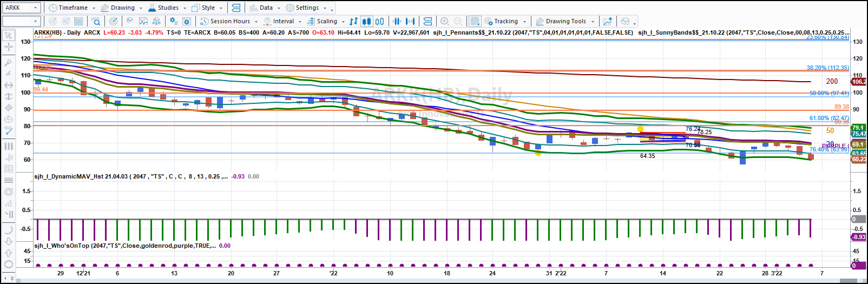The width and height of the screenshot is (868, 284).
Task: Click the insert analysis technique icon
Action: 130,21
